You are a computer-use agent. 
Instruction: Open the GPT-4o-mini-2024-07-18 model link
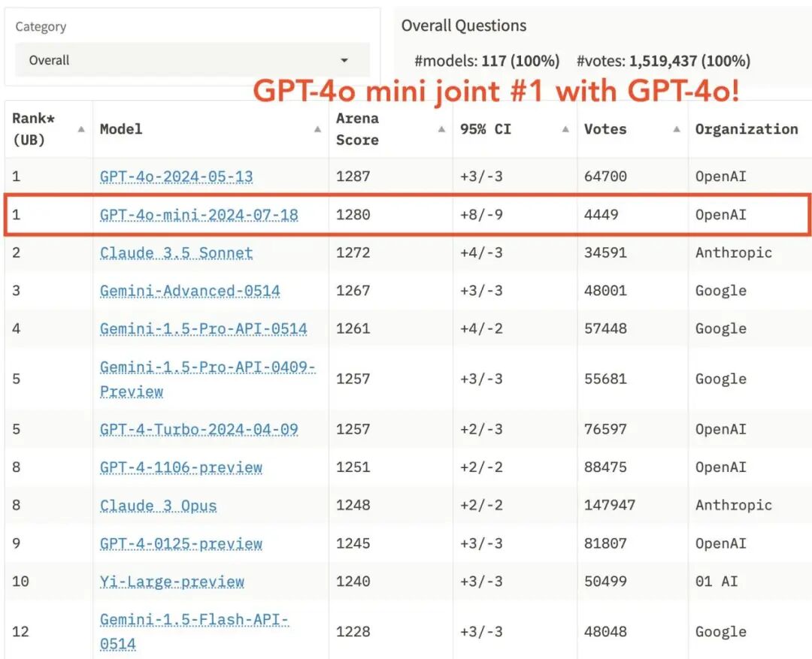tap(198, 214)
